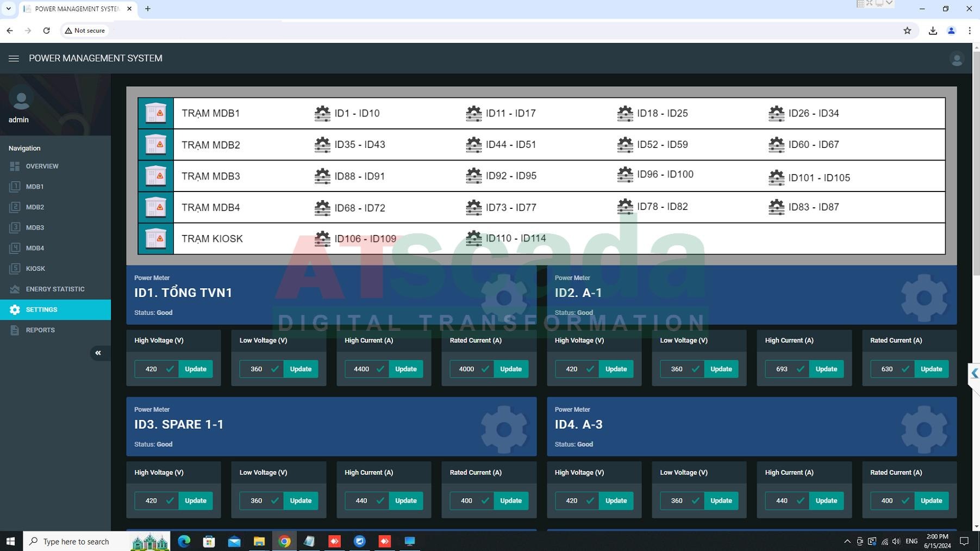Click ID2 High Current input field
This screenshot has height=551, width=980.
tap(781, 369)
